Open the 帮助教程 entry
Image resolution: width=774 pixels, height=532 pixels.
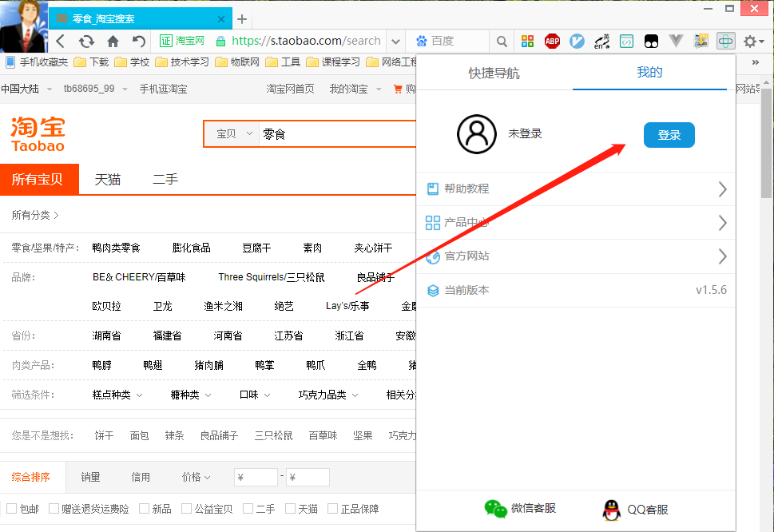[x=576, y=189]
